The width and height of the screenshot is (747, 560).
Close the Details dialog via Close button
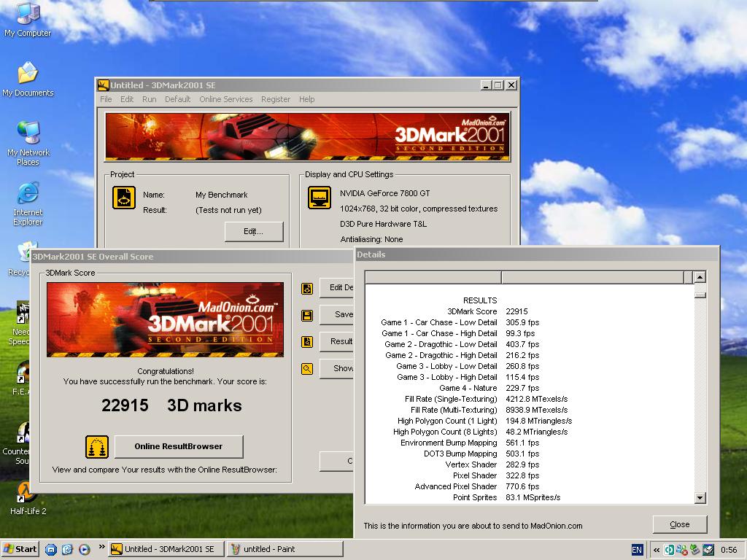click(679, 524)
